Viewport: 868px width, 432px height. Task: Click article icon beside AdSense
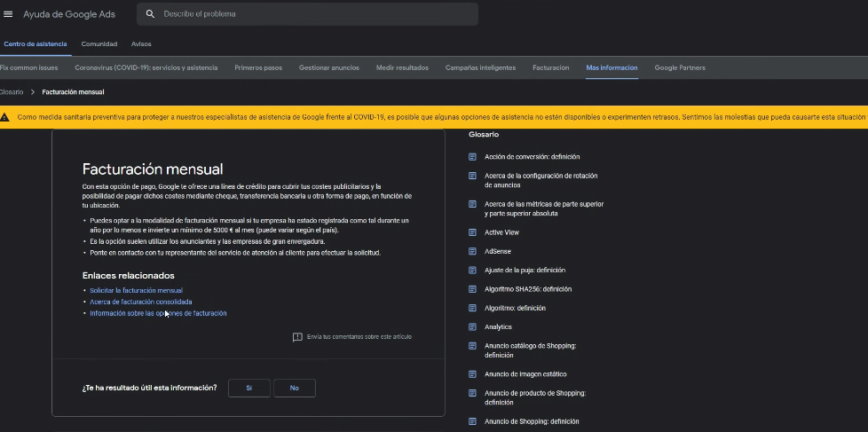pos(472,251)
